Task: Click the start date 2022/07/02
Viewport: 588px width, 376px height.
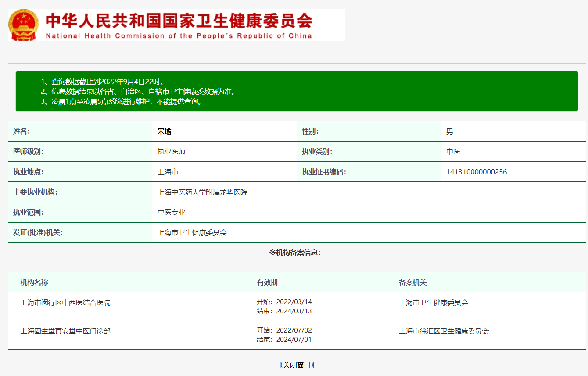Action: (294, 330)
